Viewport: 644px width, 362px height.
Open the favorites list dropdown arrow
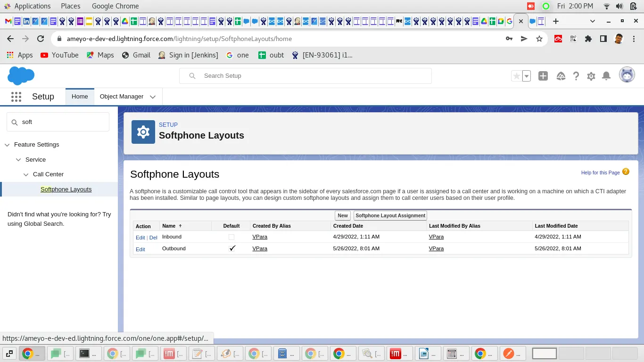(x=527, y=76)
